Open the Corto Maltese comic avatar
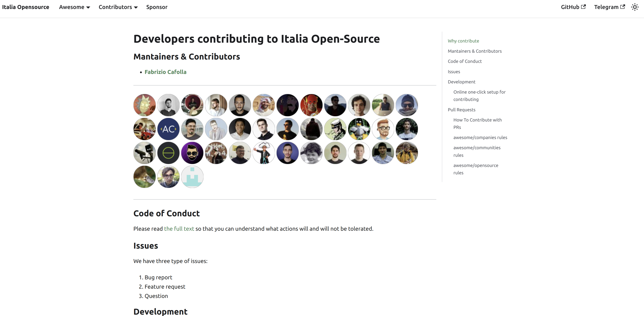 point(335,129)
